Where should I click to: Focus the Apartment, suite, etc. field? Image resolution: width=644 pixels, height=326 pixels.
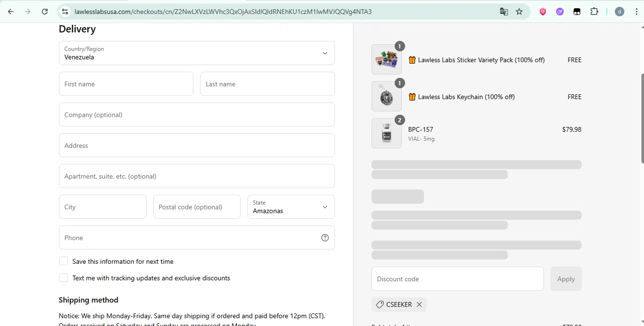coord(197,176)
